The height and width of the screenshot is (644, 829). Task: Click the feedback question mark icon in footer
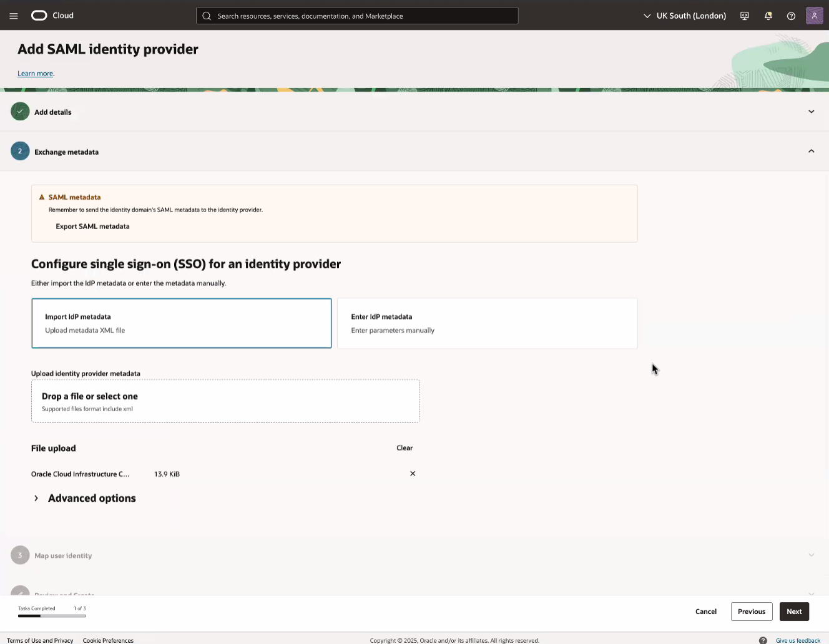(x=763, y=640)
